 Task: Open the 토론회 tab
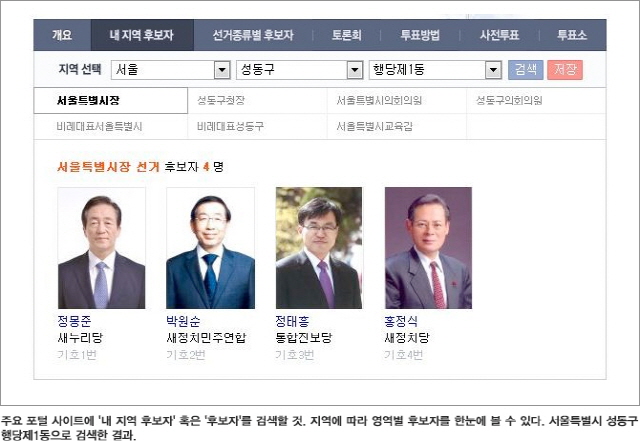(347, 35)
